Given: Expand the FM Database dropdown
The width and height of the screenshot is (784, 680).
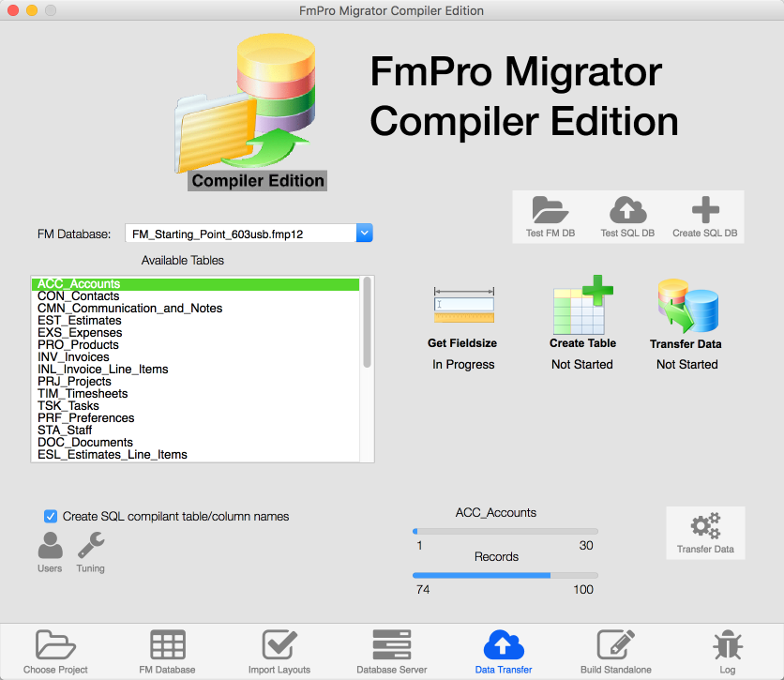Looking at the screenshot, I should tap(365, 234).
